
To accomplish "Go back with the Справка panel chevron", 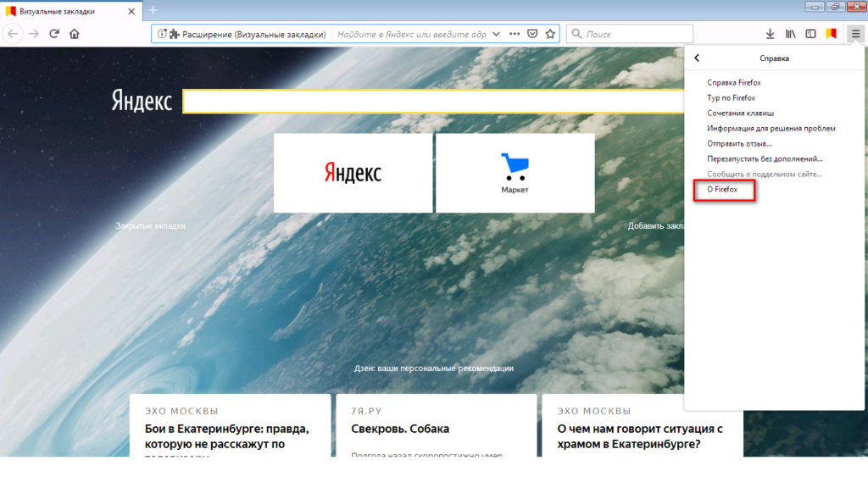I will tap(697, 58).
